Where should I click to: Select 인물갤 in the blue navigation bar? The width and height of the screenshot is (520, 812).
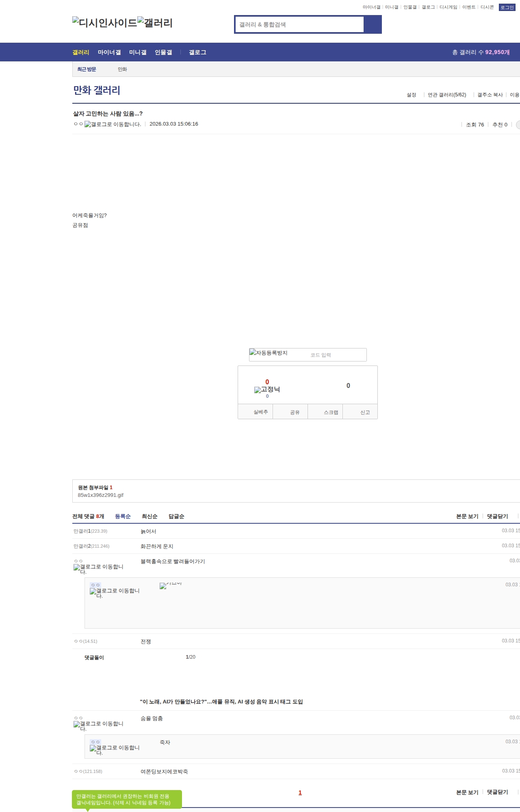[163, 52]
